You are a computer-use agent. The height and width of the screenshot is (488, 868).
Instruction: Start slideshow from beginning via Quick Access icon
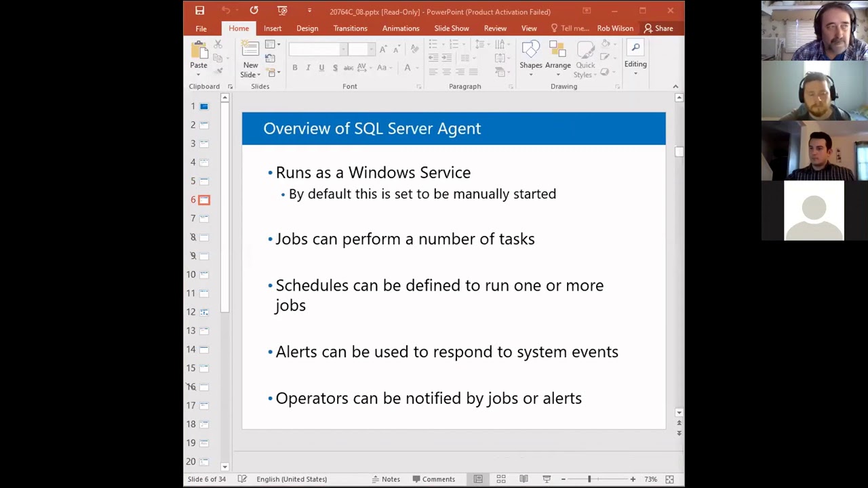[282, 11]
